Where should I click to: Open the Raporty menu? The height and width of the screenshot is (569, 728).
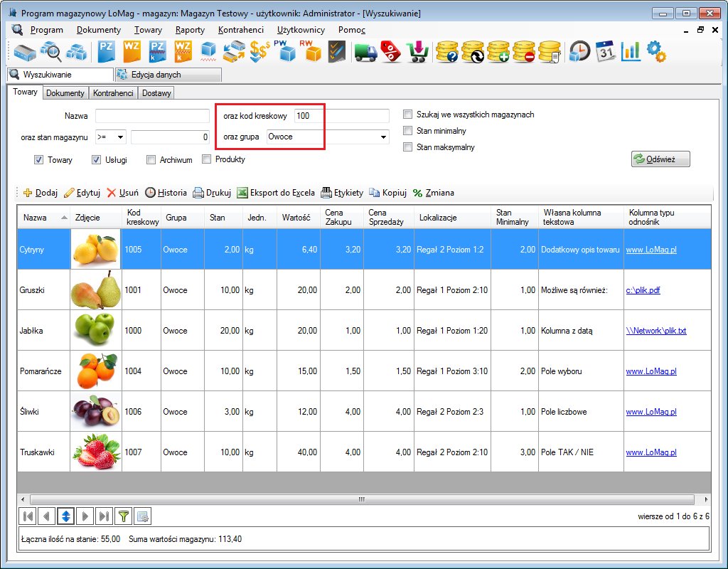coord(190,30)
